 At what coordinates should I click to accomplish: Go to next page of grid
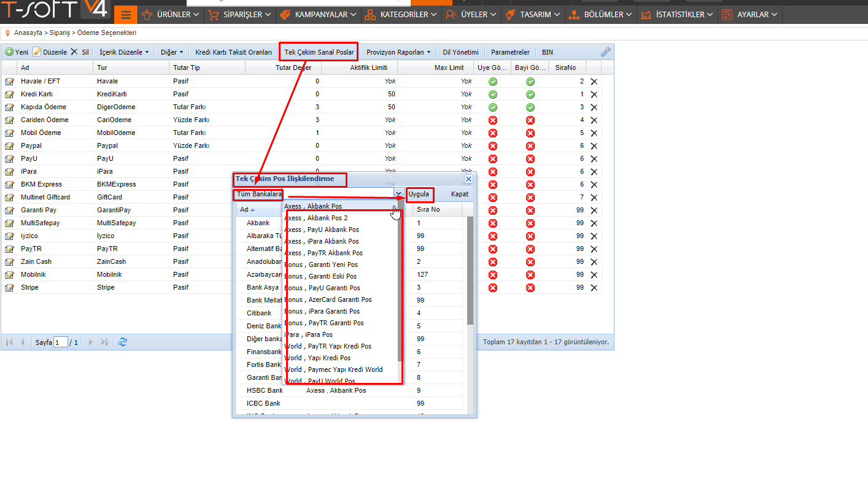click(x=91, y=342)
